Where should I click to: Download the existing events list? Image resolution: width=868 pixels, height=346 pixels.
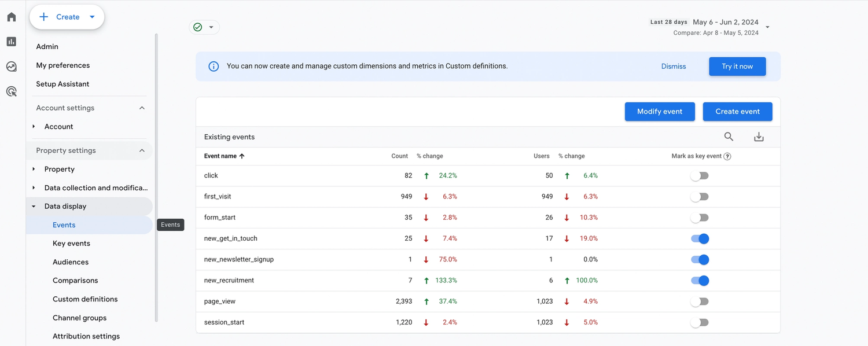point(759,137)
